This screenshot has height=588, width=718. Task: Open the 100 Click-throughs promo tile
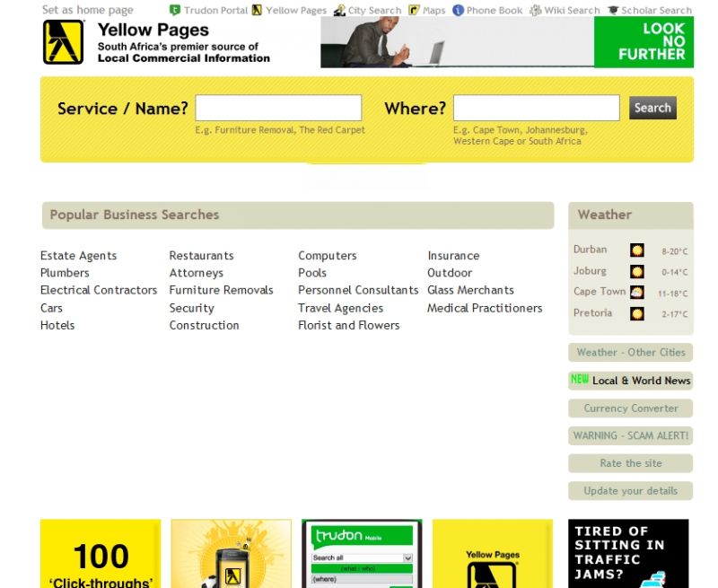pyautogui.click(x=101, y=553)
